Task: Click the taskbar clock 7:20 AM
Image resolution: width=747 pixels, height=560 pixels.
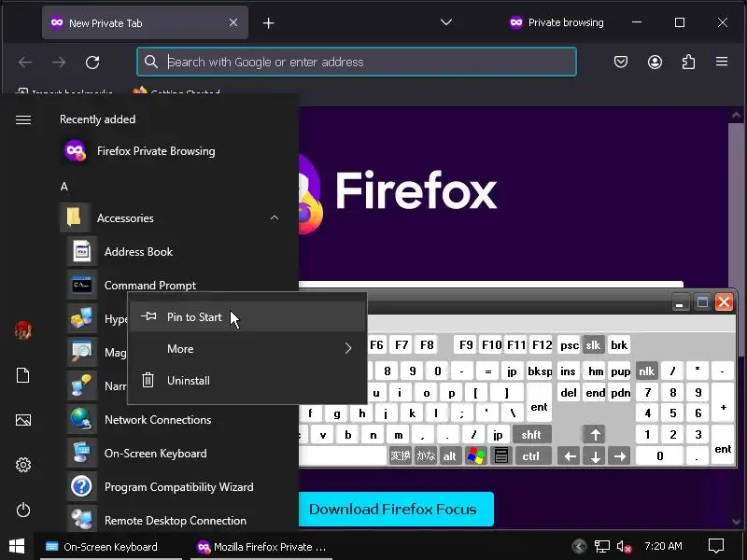Action: 663,546
